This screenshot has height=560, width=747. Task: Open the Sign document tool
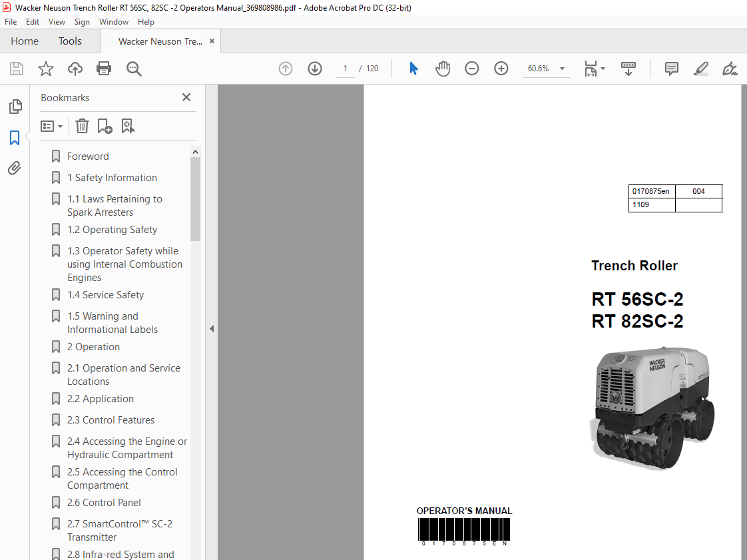[x=730, y=69]
